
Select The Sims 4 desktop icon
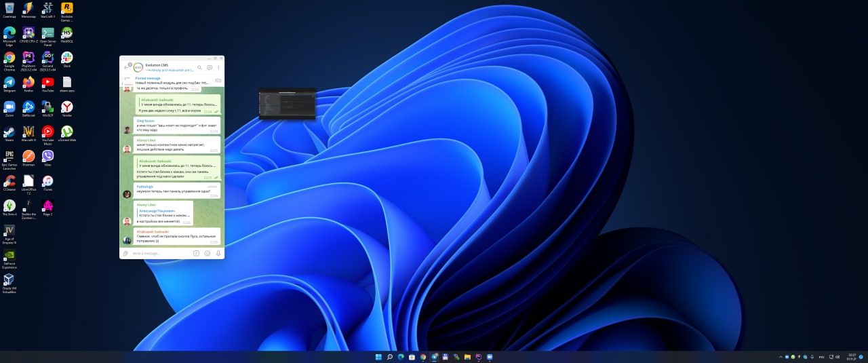coord(9,208)
